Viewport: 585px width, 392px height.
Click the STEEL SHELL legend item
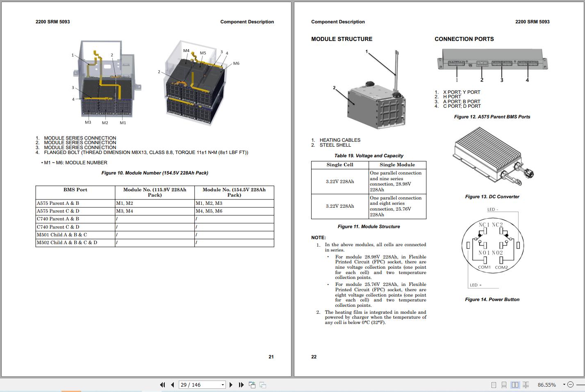(335, 145)
